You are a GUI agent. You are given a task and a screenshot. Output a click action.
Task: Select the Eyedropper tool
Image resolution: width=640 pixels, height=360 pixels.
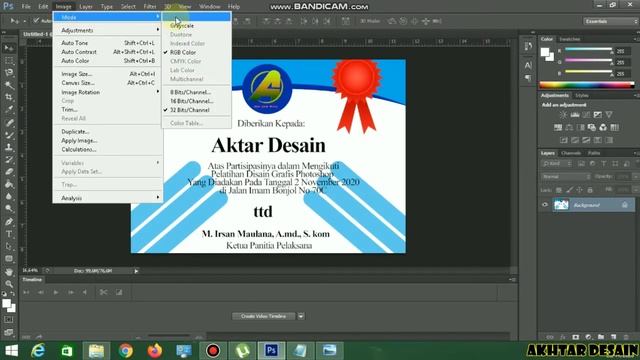tap(9, 109)
